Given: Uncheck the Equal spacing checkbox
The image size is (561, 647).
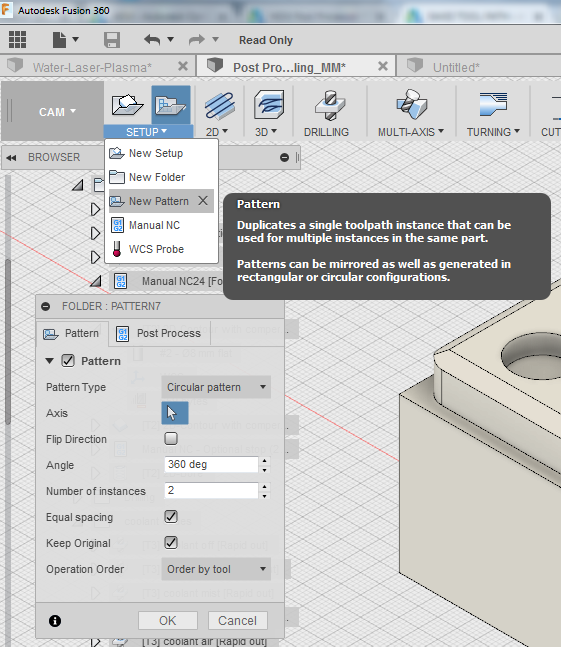Looking at the screenshot, I should [x=171, y=516].
